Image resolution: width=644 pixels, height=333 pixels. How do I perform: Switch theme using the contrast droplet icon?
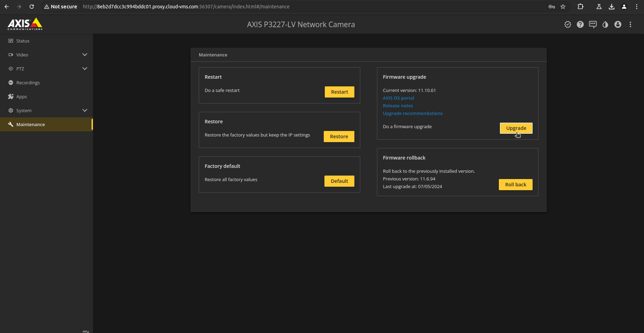[x=605, y=24]
